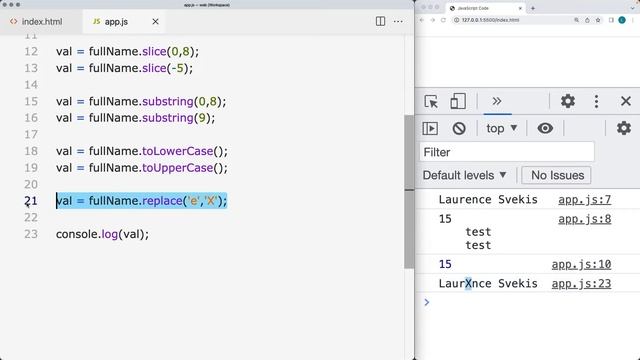Image resolution: width=640 pixels, height=360 pixels.
Task: Open a new browser tab
Action: (x=533, y=8)
